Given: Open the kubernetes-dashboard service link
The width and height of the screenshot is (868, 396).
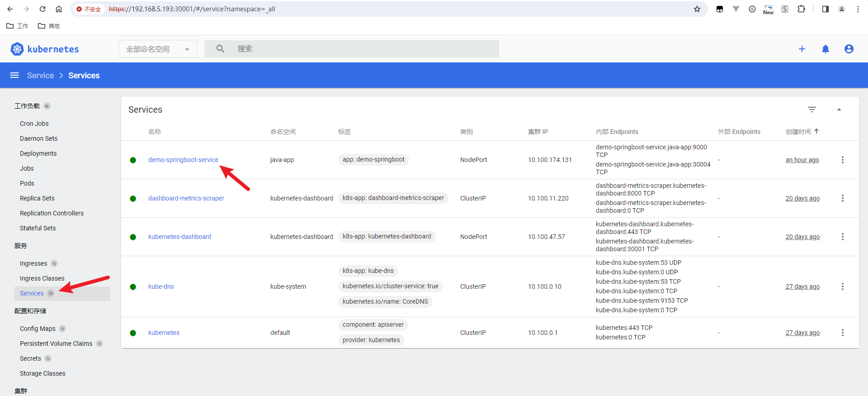Looking at the screenshot, I should tap(179, 237).
